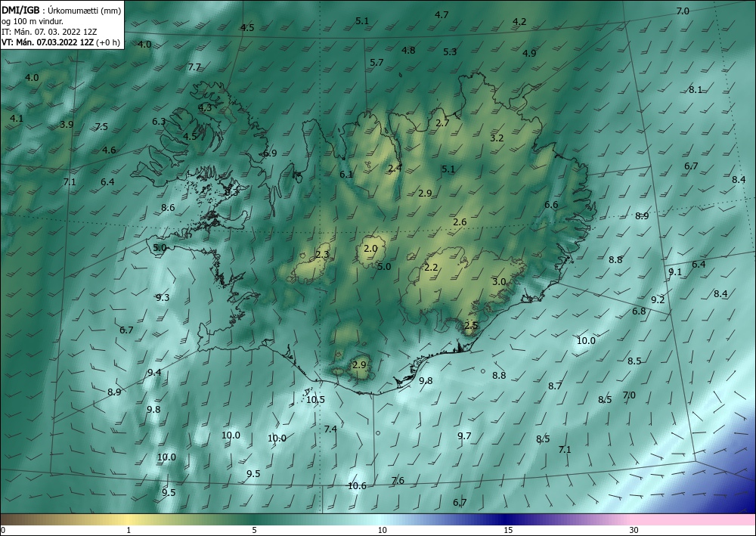Click the map value 7.5
The image size is (756, 536).
click(x=101, y=127)
